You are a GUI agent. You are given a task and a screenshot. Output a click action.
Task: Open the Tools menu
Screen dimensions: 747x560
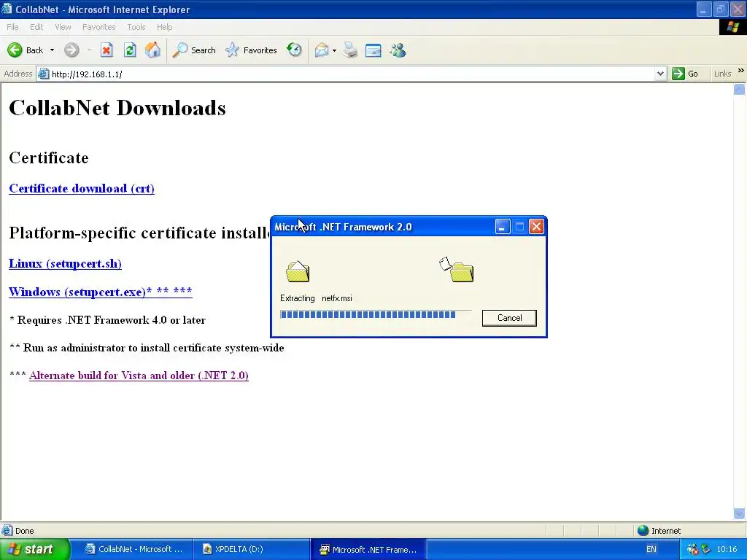(x=136, y=27)
